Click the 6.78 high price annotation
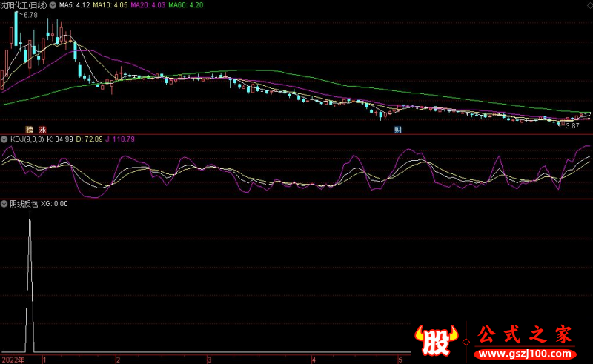This screenshot has height=364, width=593. pos(30,15)
